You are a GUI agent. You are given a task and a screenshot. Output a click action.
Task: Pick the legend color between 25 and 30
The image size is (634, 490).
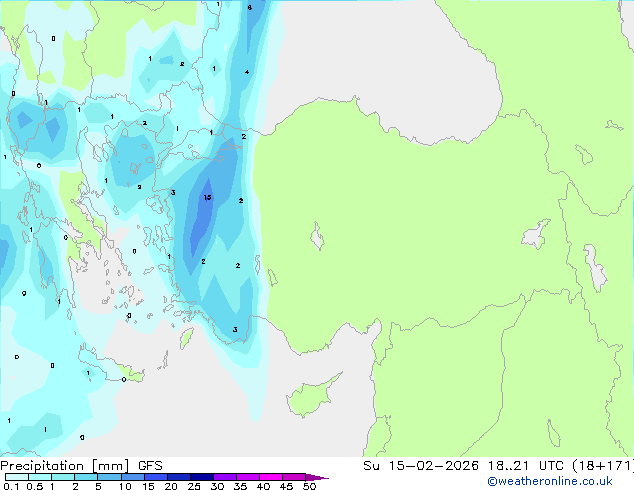pos(201,477)
